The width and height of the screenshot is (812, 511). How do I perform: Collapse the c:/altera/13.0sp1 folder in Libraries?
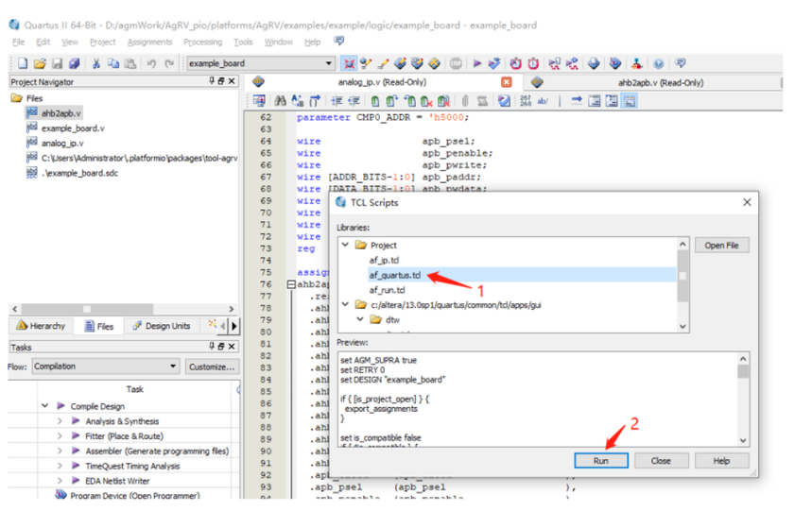click(345, 305)
